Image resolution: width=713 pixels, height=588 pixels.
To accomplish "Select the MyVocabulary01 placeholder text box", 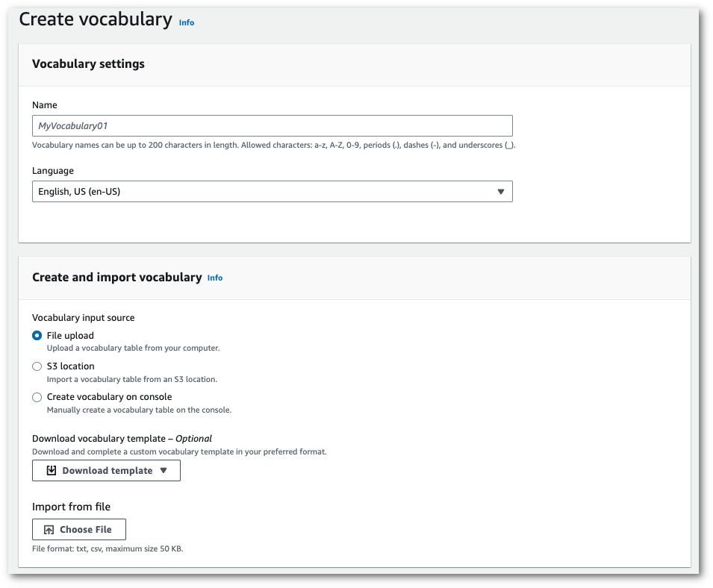I will [x=272, y=125].
